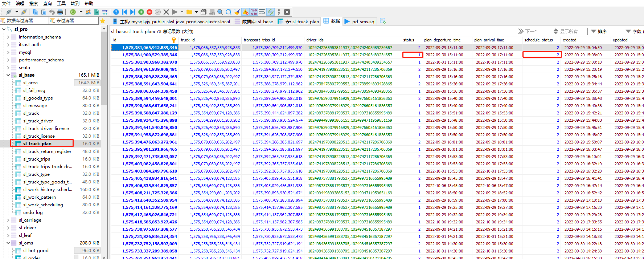This screenshot has height=259, width=644.
Task: Switch to the 表: sl_truck_plan tab
Action: [x=298, y=21]
